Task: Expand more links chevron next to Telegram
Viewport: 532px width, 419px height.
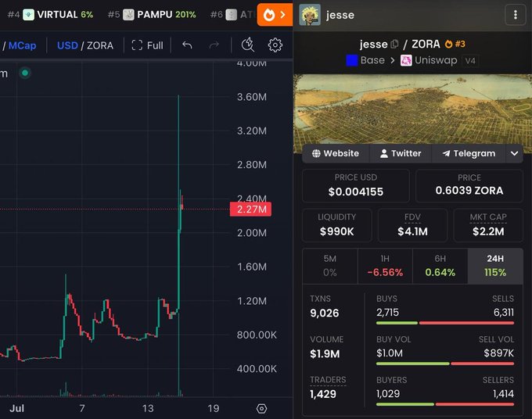Action: tap(514, 153)
